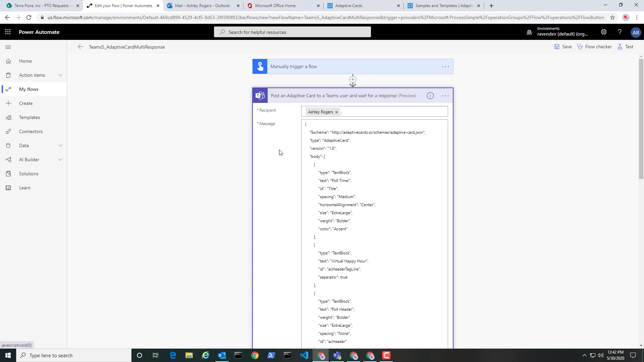
Task: Open Visual Studio Code from the taskbar
Action: pyautogui.click(x=304, y=355)
